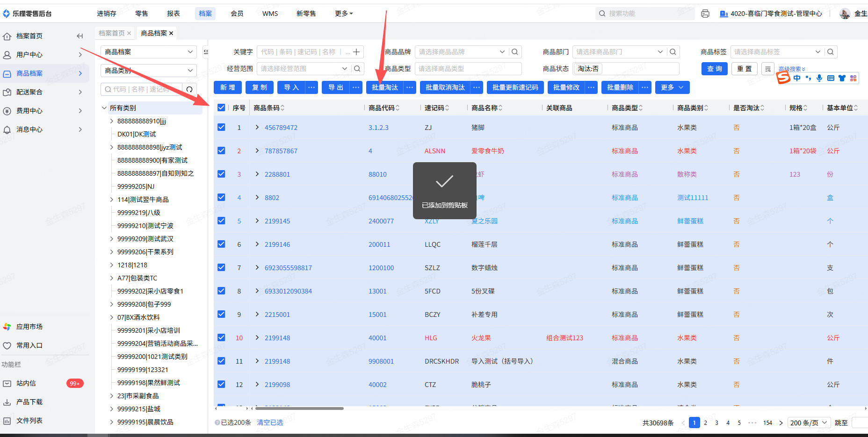Viewport: 868px width, 437px height.
Task: Uncheck the checkbox for row with barcode 2288801
Action: pos(222,174)
